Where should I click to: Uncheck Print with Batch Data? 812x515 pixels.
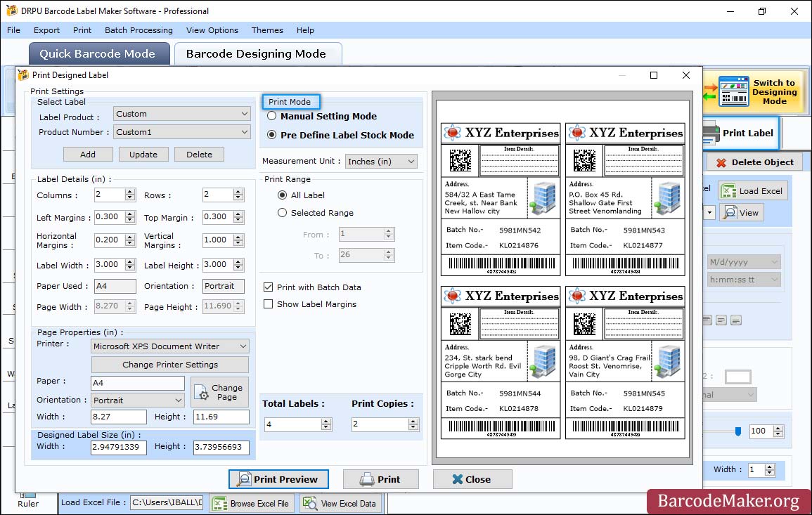(269, 287)
